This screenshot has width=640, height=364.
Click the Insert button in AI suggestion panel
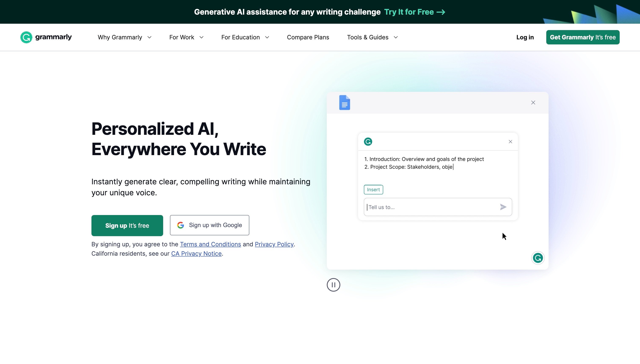click(x=373, y=189)
